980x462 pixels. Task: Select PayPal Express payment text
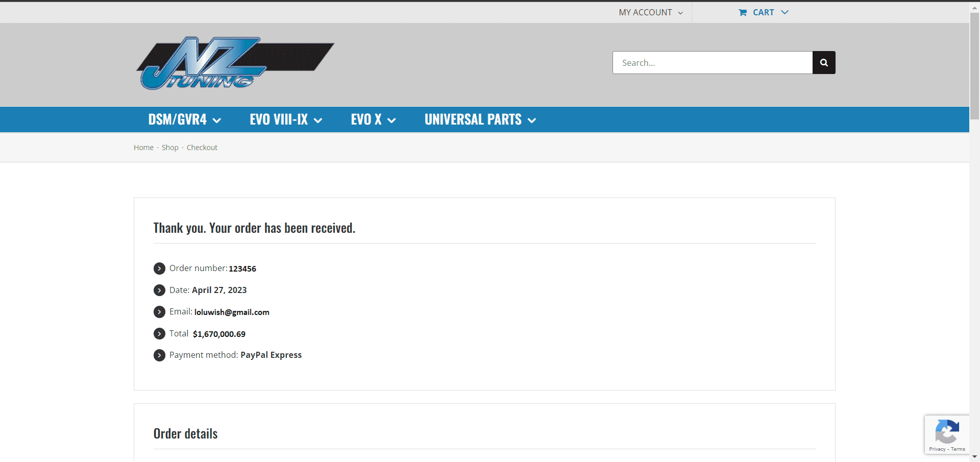(271, 355)
